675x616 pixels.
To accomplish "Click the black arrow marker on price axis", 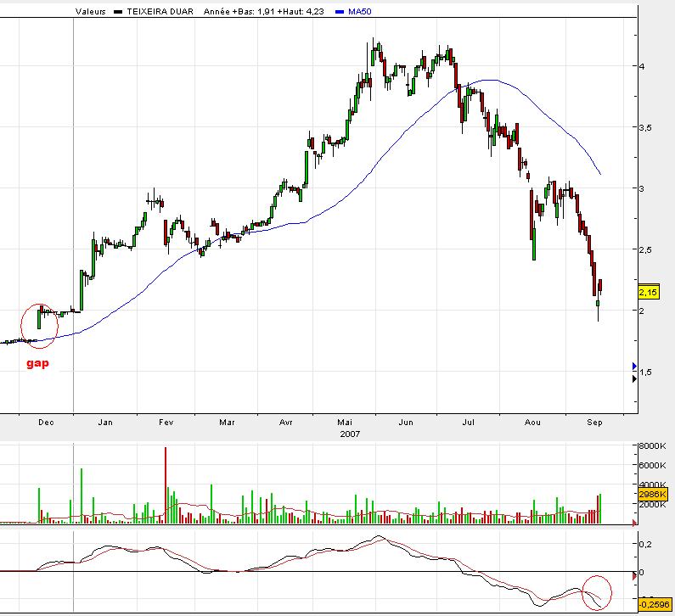I will point(634,379).
